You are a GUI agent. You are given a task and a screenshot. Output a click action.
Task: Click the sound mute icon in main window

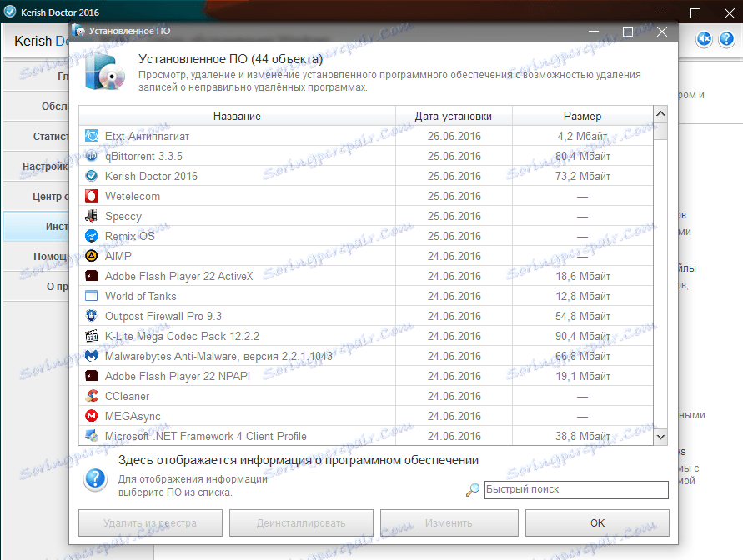pos(704,39)
